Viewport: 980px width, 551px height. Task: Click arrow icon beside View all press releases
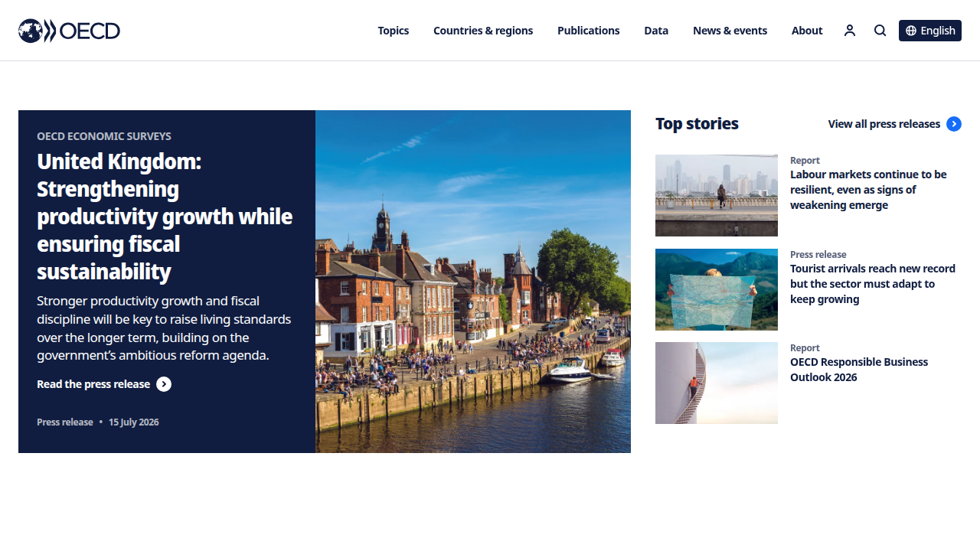pos(954,124)
